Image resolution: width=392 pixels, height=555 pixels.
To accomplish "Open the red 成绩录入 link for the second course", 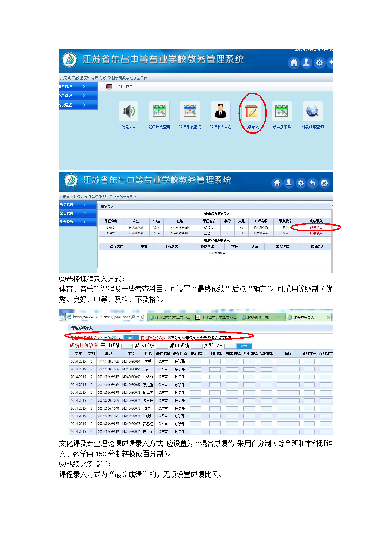I will coord(316,233).
